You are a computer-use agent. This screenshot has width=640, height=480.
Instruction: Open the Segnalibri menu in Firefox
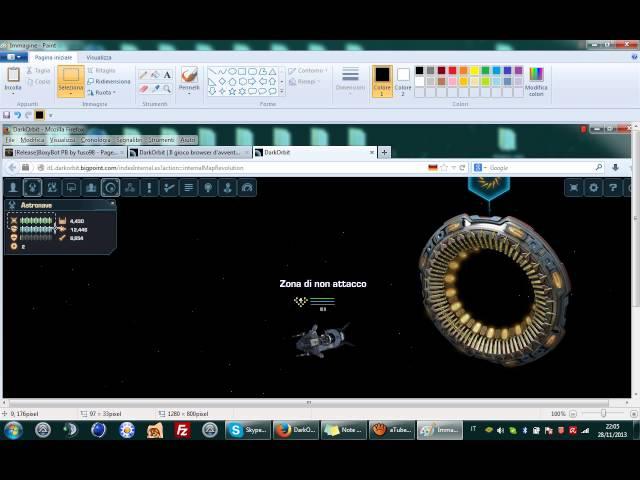click(x=129, y=140)
